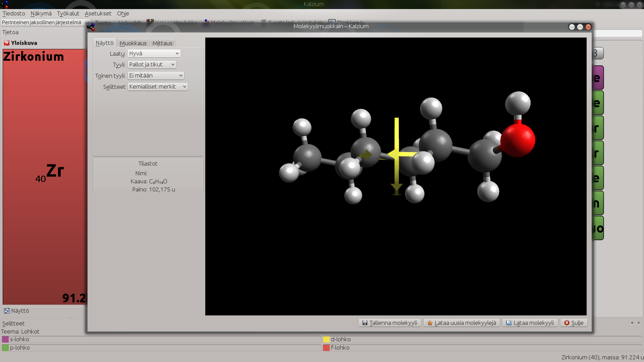
Task: Click the Kalzium app icon in the top-left corner
Action: pyautogui.click(x=5, y=4)
